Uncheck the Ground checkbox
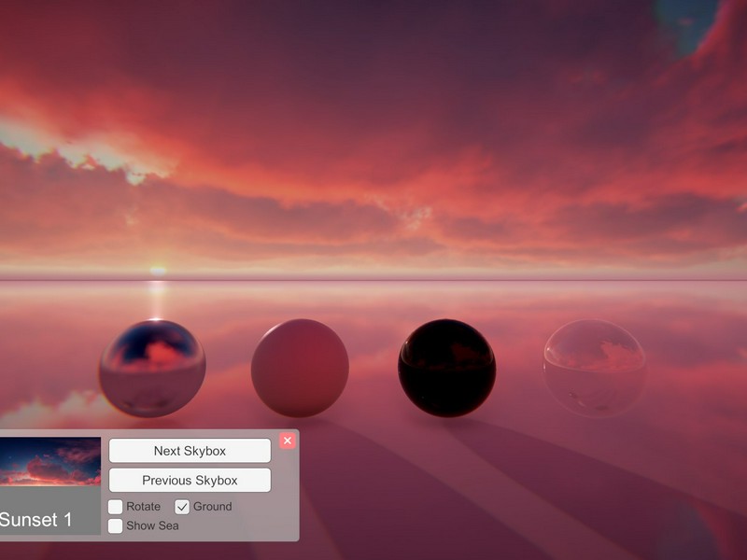 (x=182, y=507)
